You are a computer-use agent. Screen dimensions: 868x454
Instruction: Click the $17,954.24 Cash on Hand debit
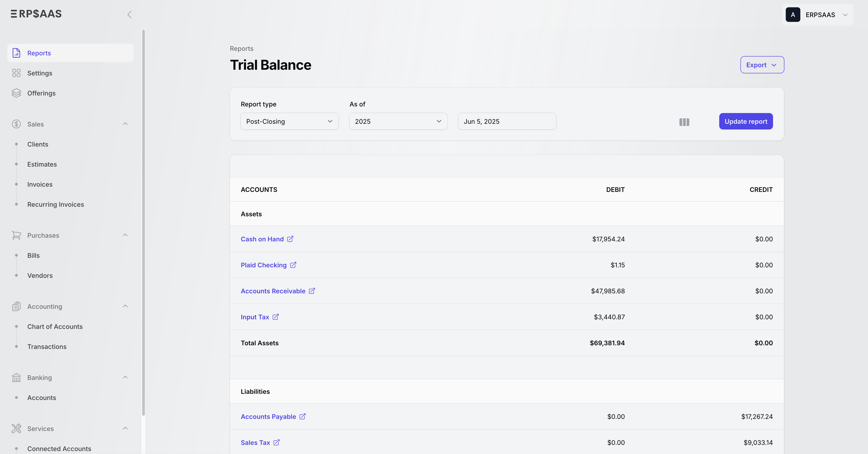pos(608,239)
